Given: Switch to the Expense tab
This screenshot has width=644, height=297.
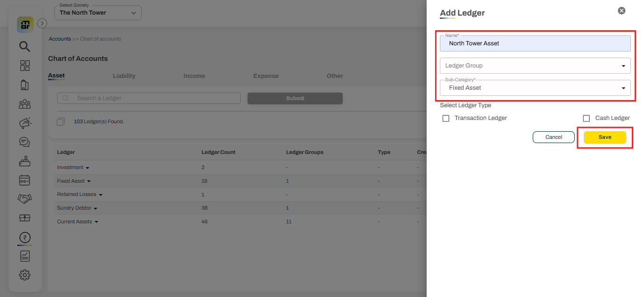Looking at the screenshot, I should (x=265, y=76).
